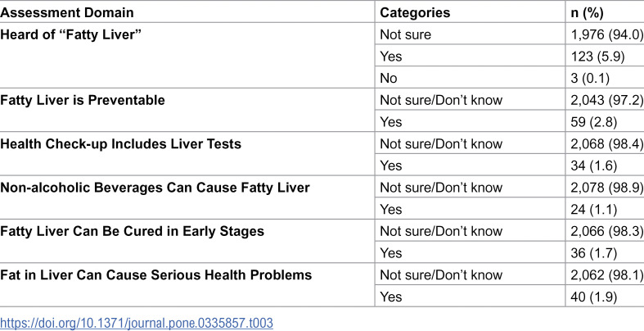This screenshot has width=644, height=331.
Task: Click the Assessment Domain column header
Action: (x=67, y=12)
